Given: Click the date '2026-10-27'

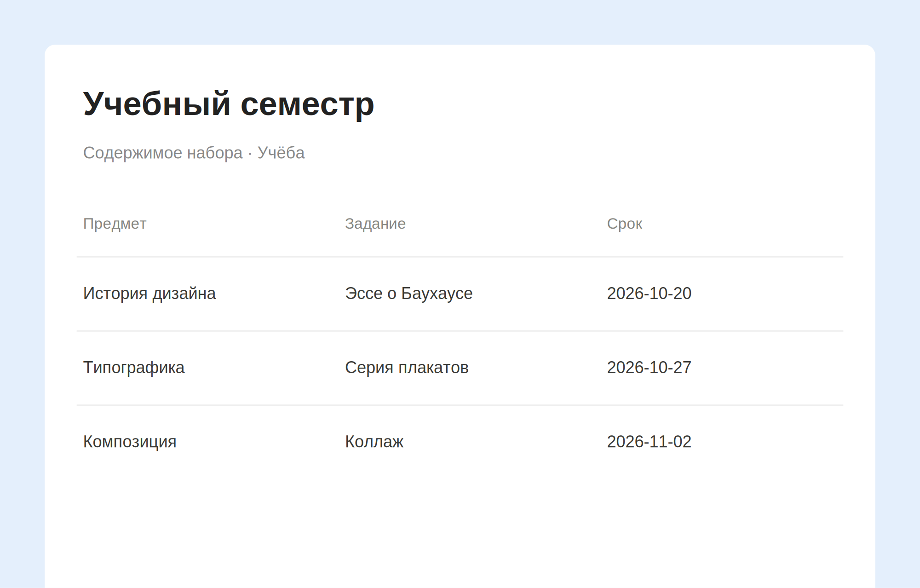Looking at the screenshot, I should click(x=649, y=368).
